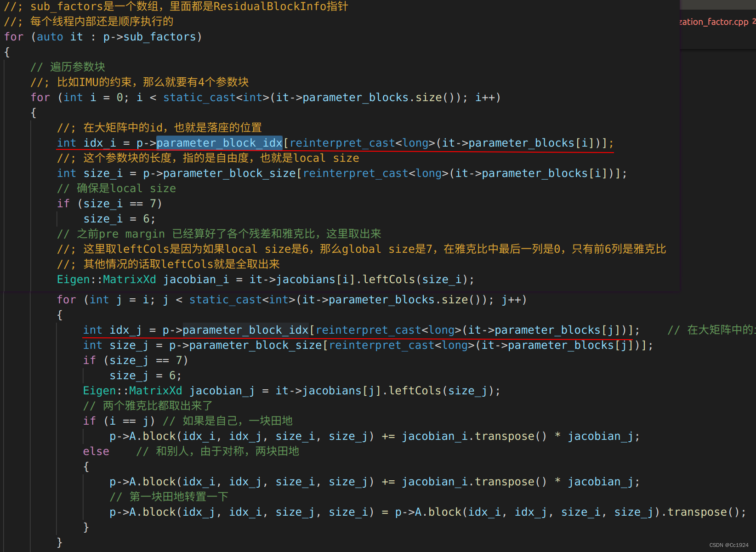756x552 pixels.
Task: Click the 'if (i == j)' condition
Action: [119, 421]
